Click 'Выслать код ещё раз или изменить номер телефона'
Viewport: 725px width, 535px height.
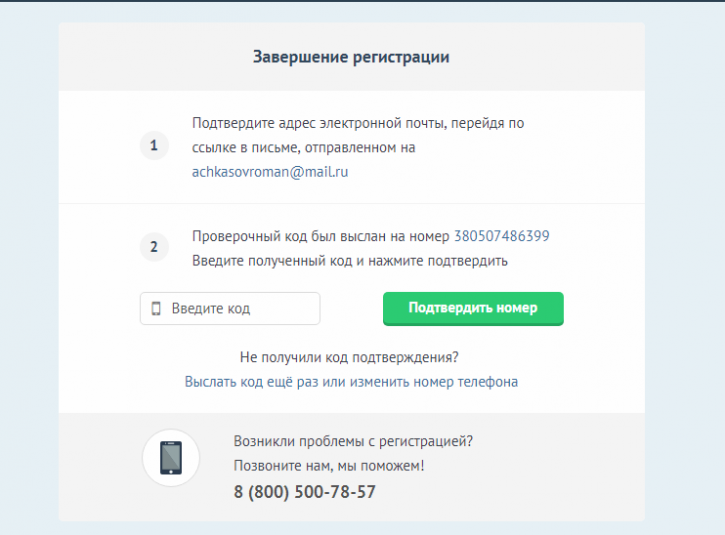pos(351,382)
